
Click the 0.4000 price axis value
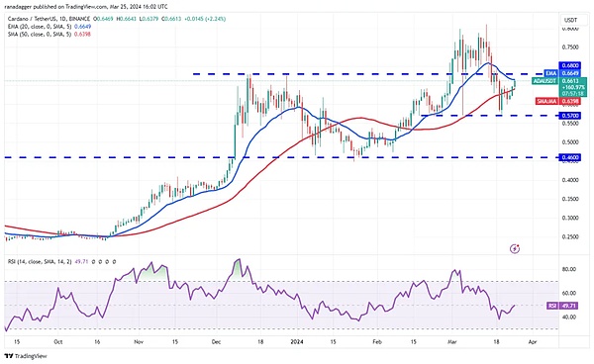point(570,180)
